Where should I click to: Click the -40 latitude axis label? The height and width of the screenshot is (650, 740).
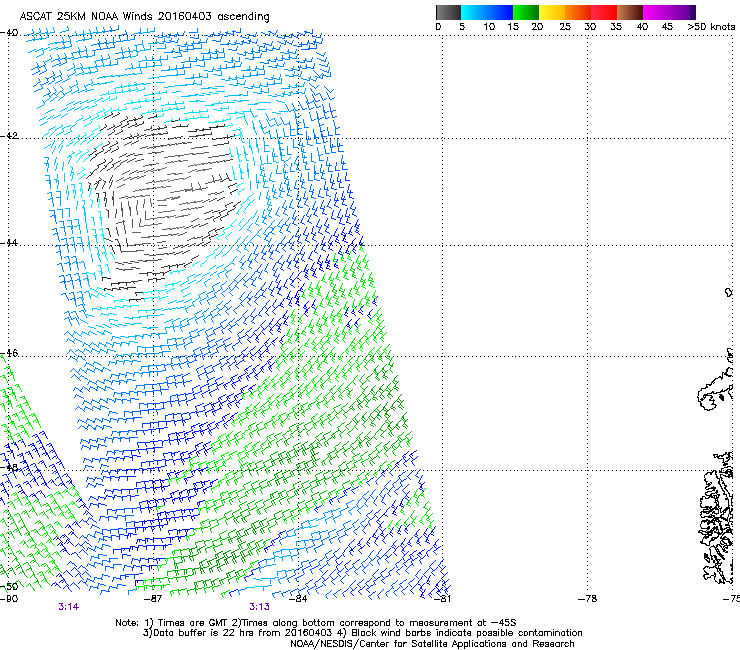[9, 33]
